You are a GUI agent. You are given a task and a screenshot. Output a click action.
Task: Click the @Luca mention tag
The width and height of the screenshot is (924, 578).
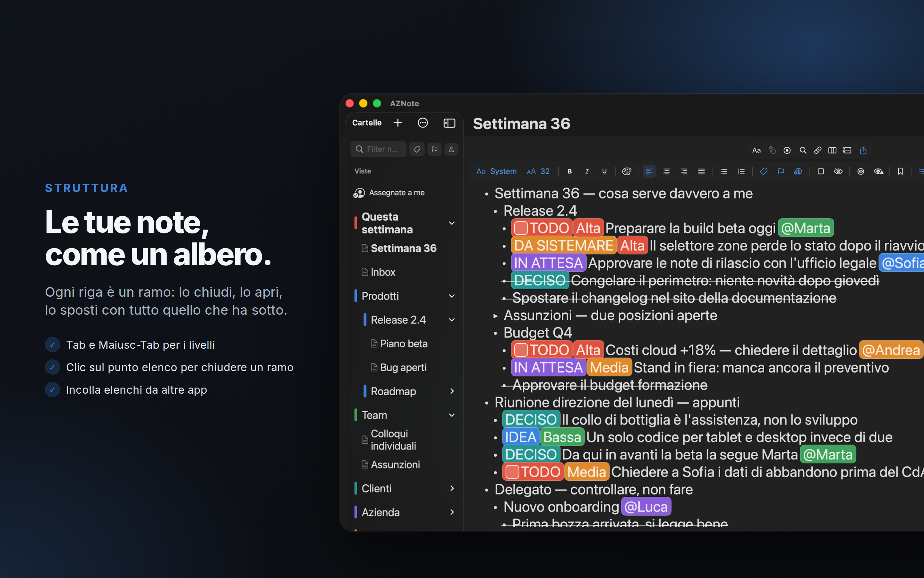(x=646, y=507)
